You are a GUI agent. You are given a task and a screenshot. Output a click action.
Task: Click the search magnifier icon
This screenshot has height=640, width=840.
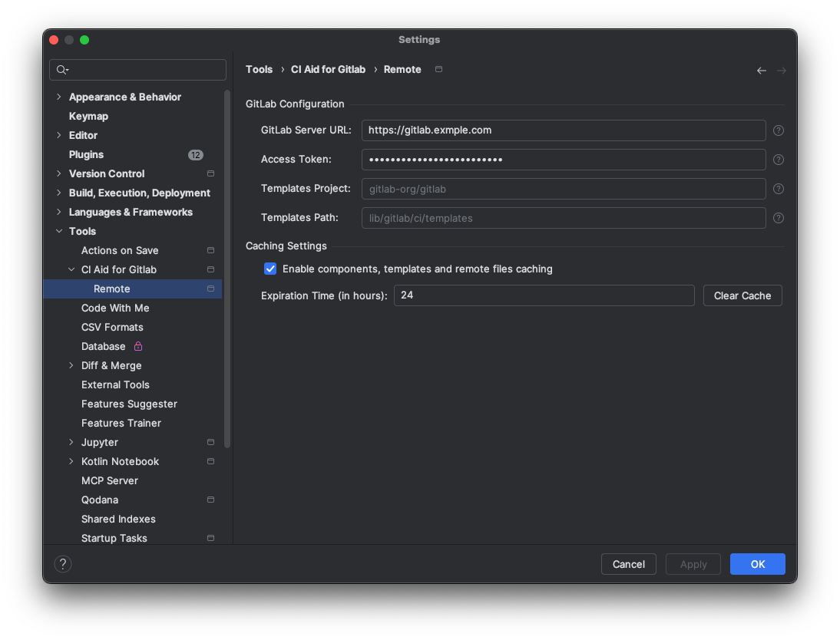coord(62,70)
